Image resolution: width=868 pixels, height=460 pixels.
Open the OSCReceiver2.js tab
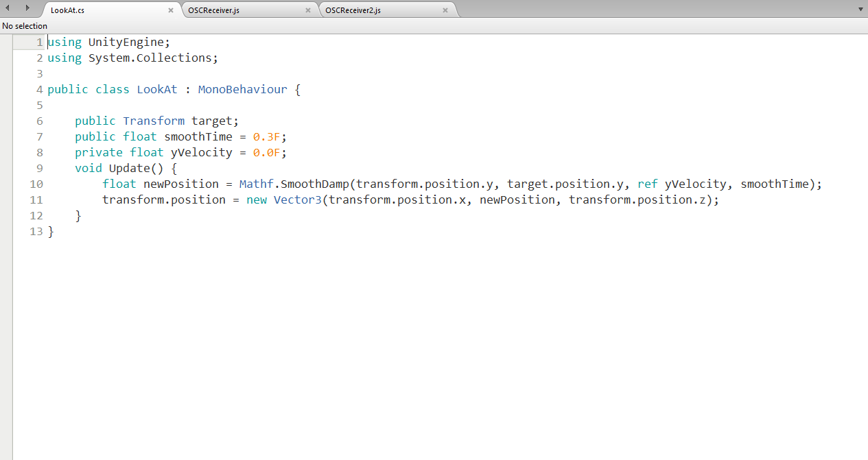coord(353,10)
